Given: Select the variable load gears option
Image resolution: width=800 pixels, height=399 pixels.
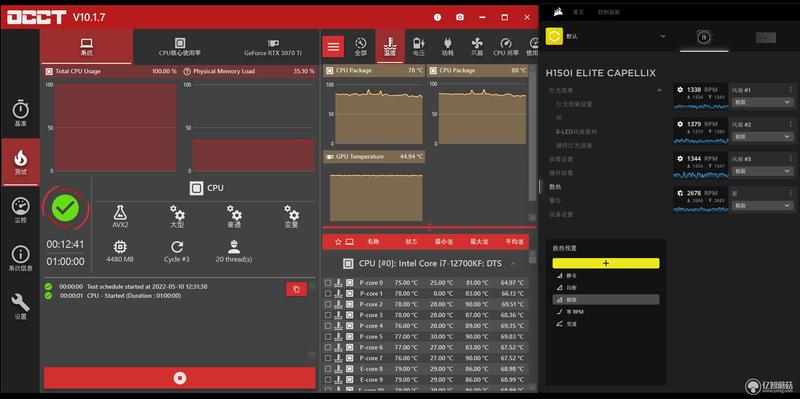Looking at the screenshot, I should pyautogui.click(x=291, y=216).
